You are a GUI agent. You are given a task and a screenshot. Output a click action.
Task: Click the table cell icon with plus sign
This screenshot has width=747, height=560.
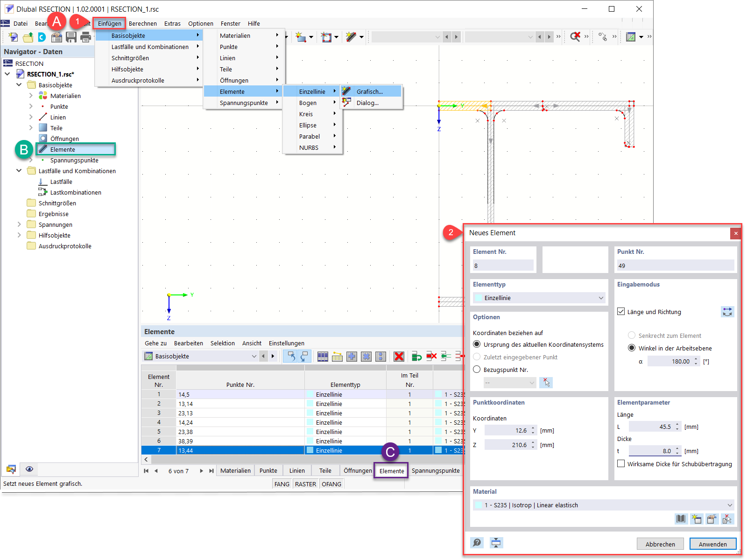(352, 357)
